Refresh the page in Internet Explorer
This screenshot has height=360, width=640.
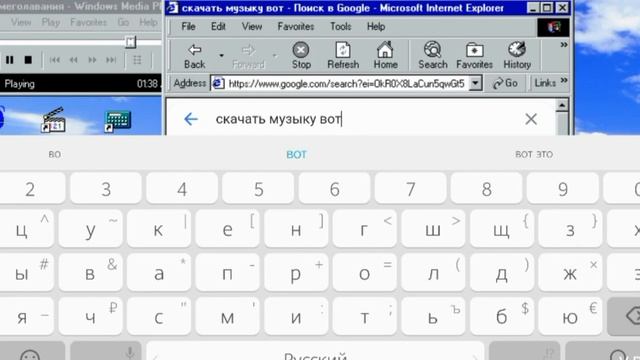[x=343, y=56]
